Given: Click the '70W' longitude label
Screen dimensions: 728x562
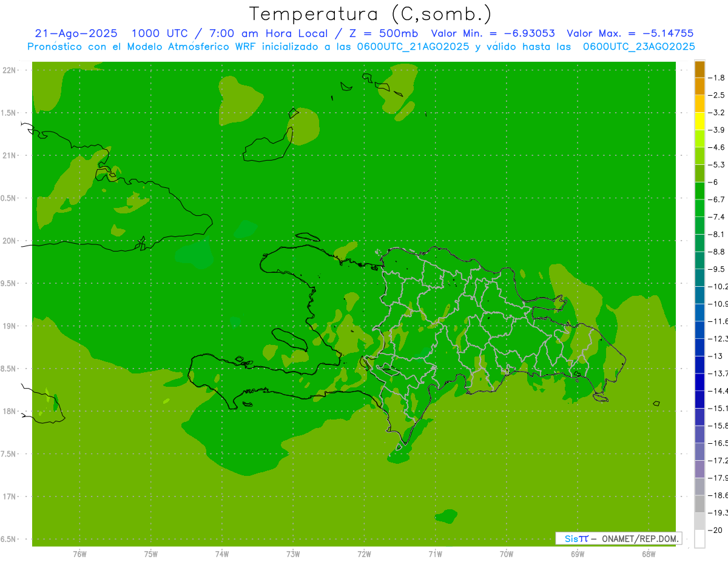Looking at the screenshot, I should 506,554.
